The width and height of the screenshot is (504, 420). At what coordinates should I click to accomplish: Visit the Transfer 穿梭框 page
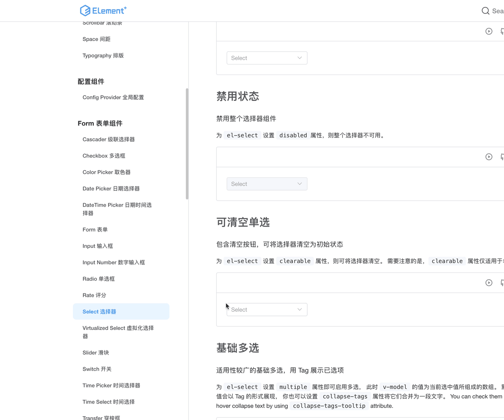(x=101, y=417)
